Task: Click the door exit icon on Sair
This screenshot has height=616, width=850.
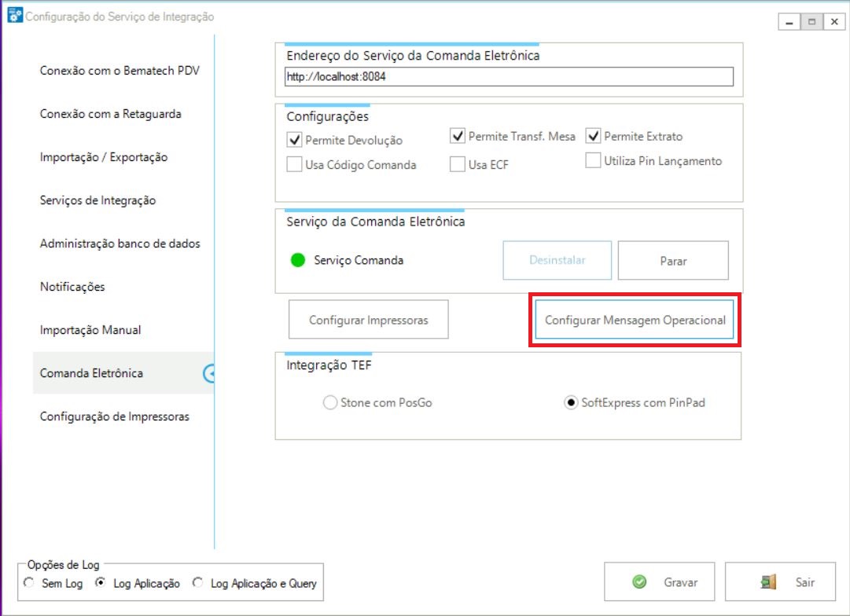Action: pos(769,582)
